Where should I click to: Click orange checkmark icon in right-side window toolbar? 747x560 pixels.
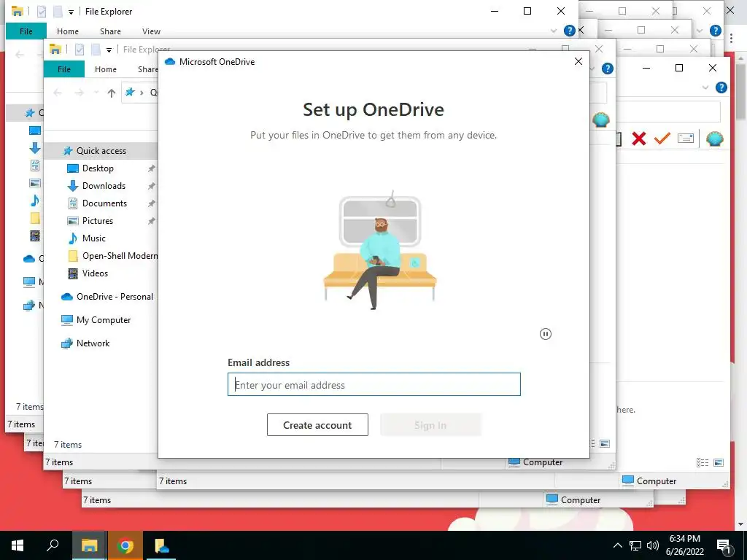pos(662,139)
